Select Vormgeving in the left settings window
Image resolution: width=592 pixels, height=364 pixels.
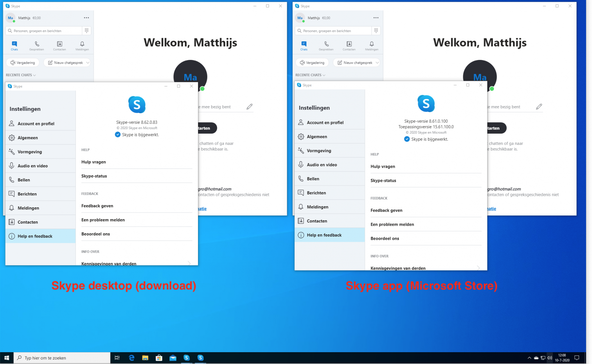click(x=30, y=152)
